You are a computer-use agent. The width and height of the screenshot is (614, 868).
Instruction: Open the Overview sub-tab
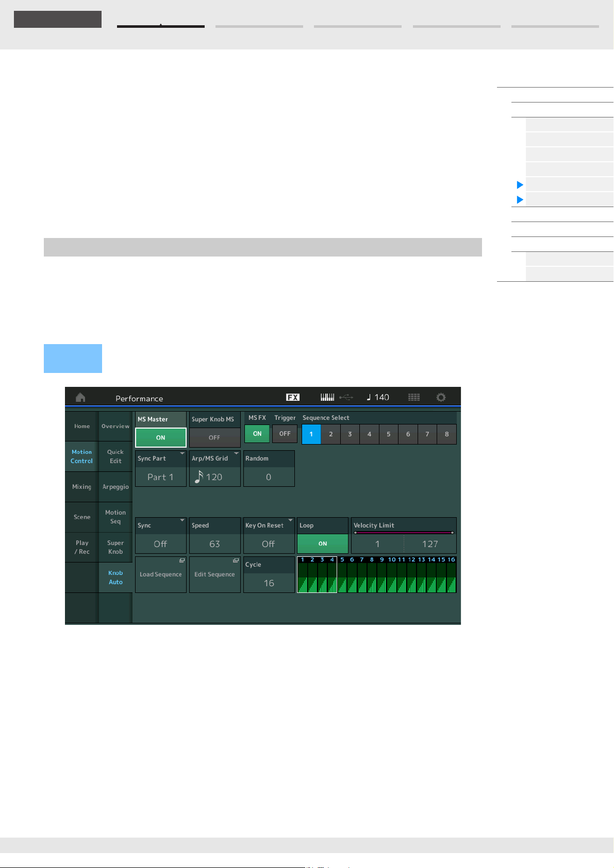(115, 427)
